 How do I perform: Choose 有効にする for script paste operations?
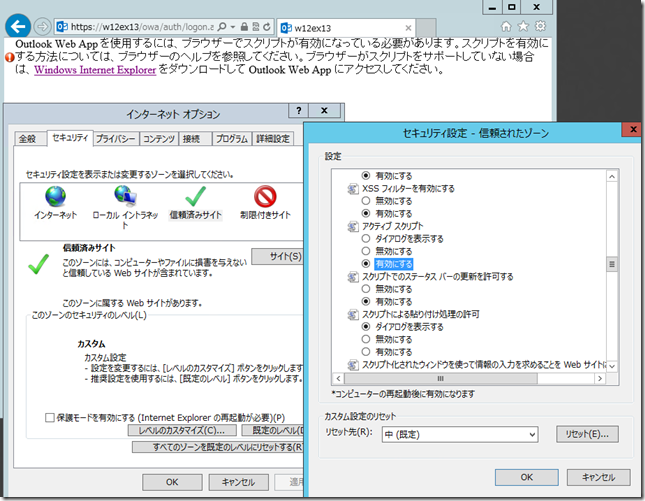(x=366, y=352)
